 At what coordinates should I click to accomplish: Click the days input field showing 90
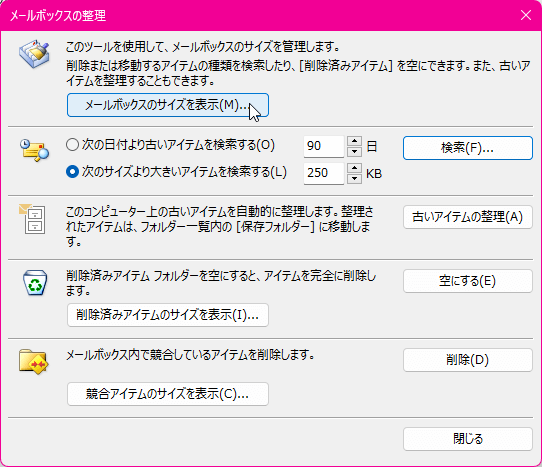tap(324, 147)
